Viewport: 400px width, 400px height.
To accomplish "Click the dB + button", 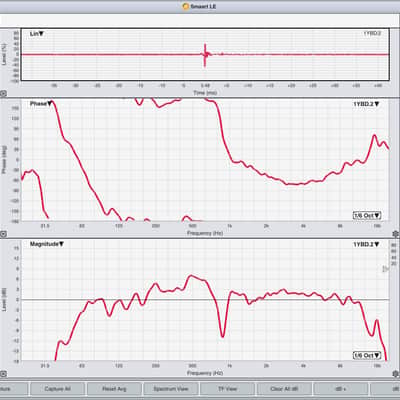I will (341, 389).
